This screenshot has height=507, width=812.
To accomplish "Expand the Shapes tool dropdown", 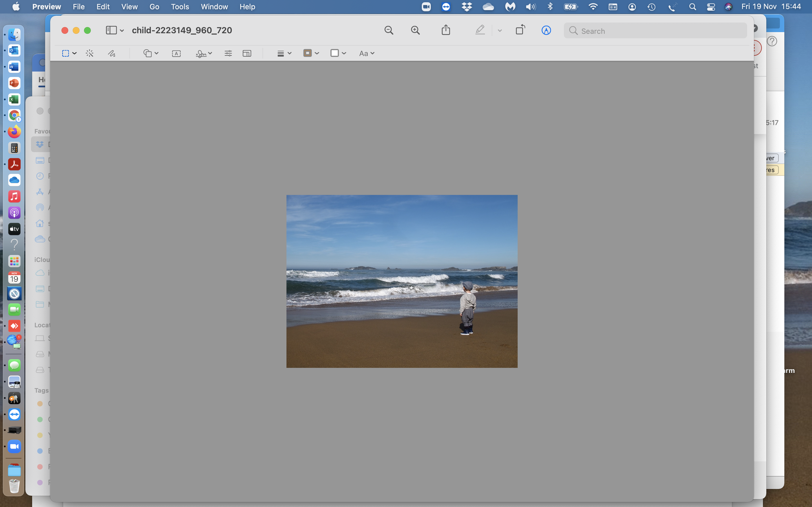I will [x=151, y=53].
